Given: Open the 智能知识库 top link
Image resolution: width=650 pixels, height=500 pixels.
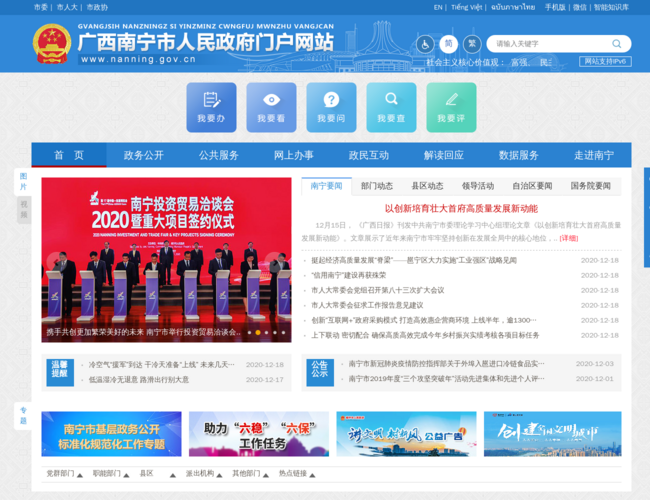Looking at the screenshot, I should [611, 7].
